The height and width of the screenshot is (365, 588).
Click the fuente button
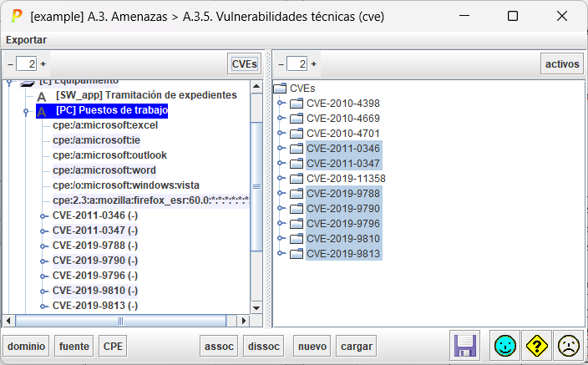pyautogui.click(x=73, y=346)
